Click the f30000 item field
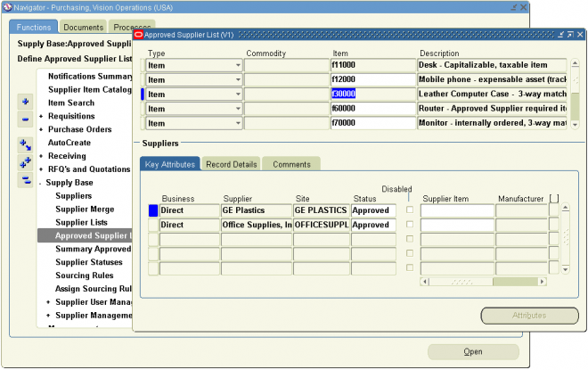 [372, 94]
